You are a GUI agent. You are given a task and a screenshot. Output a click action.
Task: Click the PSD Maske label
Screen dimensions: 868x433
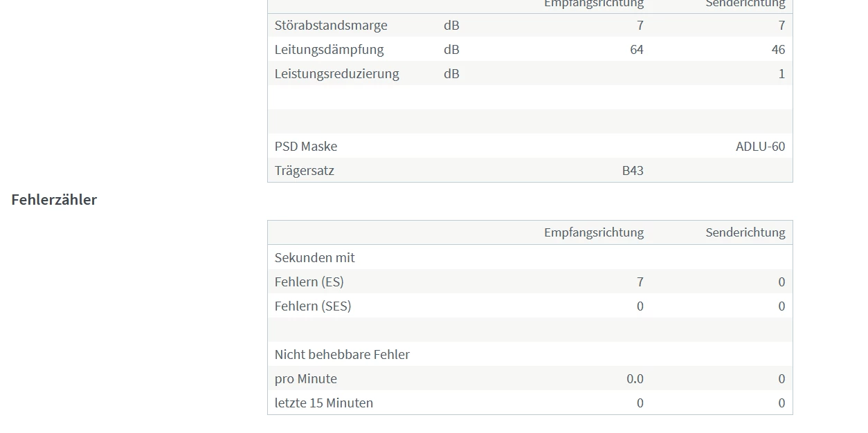(306, 147)
